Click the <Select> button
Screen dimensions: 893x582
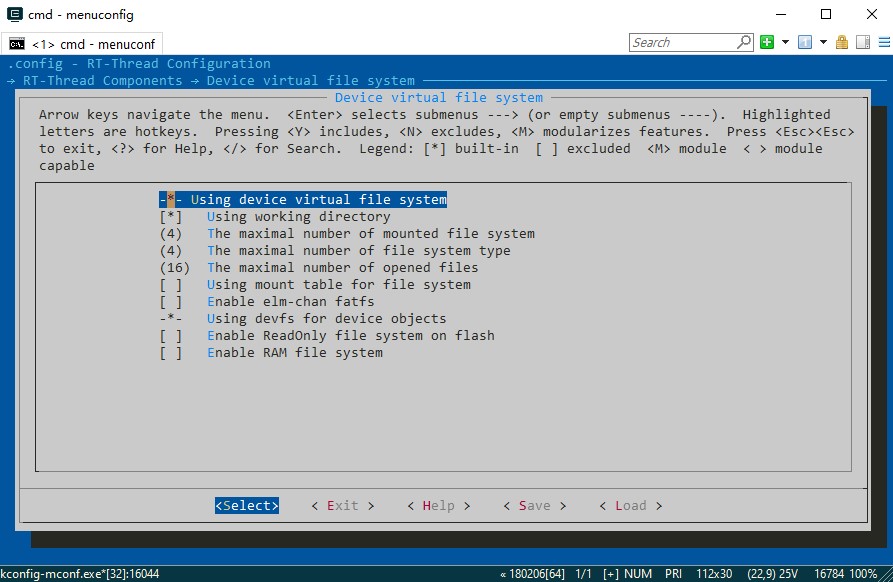click(x=247, y=506)
